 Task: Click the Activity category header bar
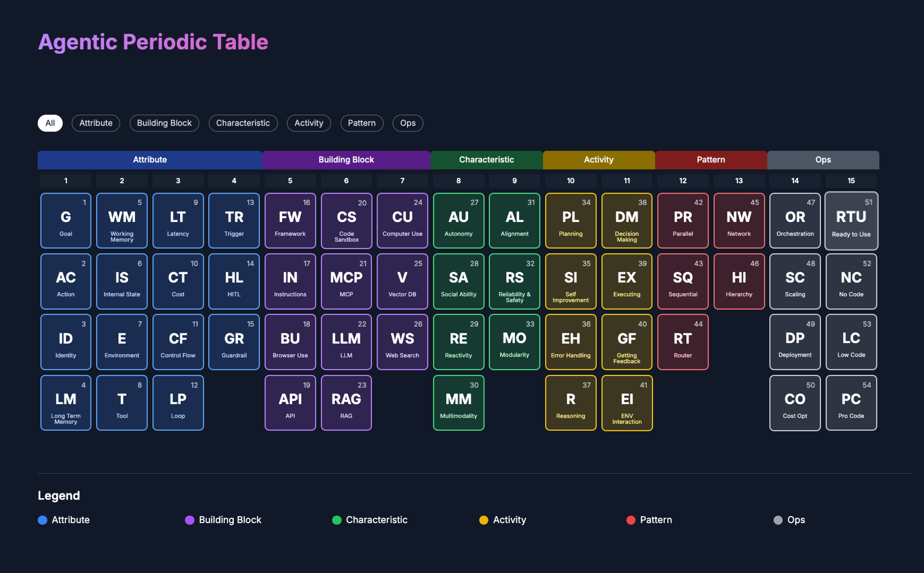(598, 160)
